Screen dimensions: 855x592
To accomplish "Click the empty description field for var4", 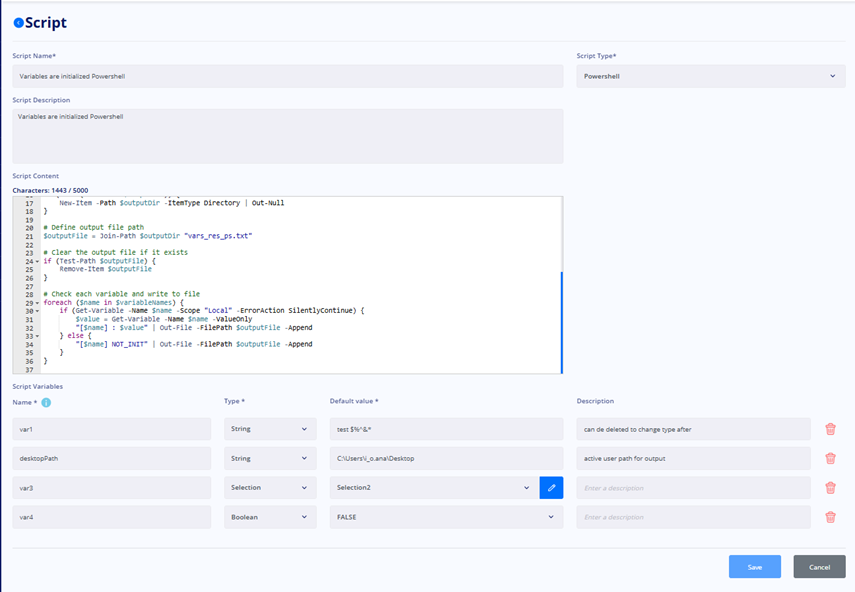I will pyautogui.click(x=694, y=517).
